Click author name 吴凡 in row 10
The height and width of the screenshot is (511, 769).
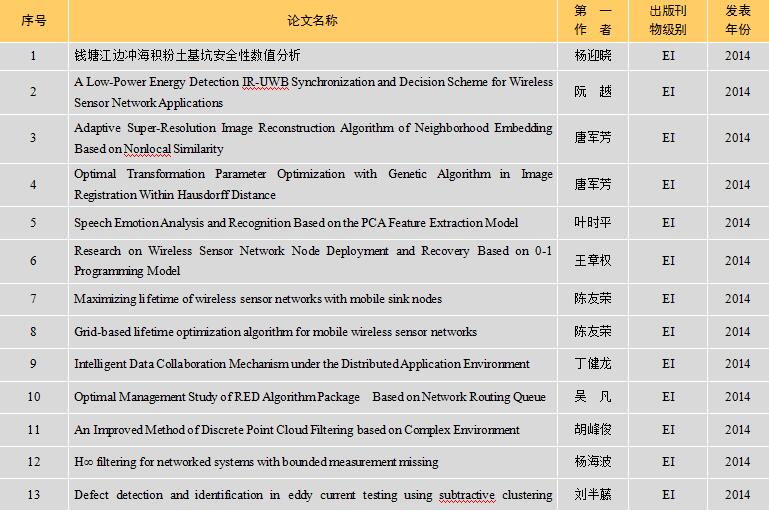592,397
